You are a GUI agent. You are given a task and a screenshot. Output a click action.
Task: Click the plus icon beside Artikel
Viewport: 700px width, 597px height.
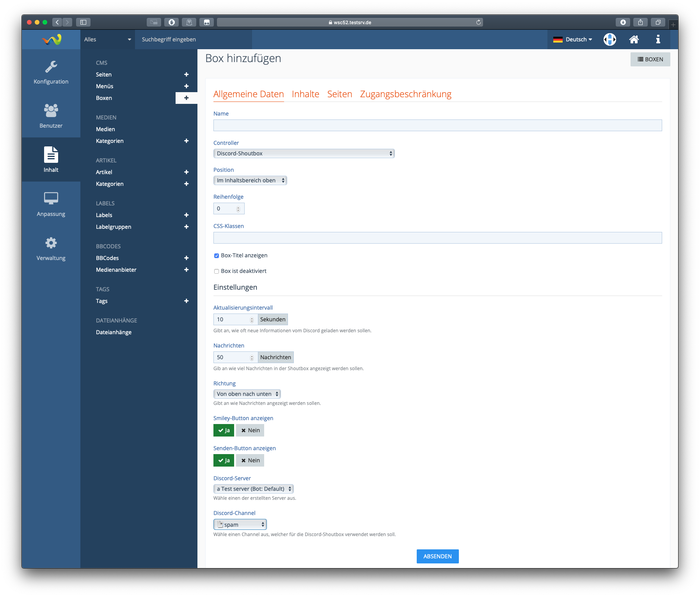pyautogui.click(x=186, y=172)
